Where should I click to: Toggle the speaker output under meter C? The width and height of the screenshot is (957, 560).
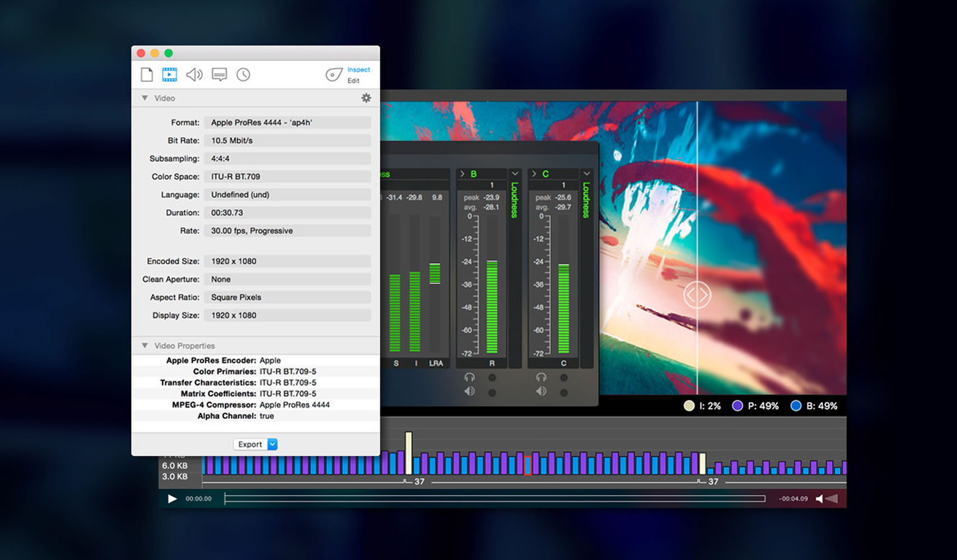(x=541, y=391)
